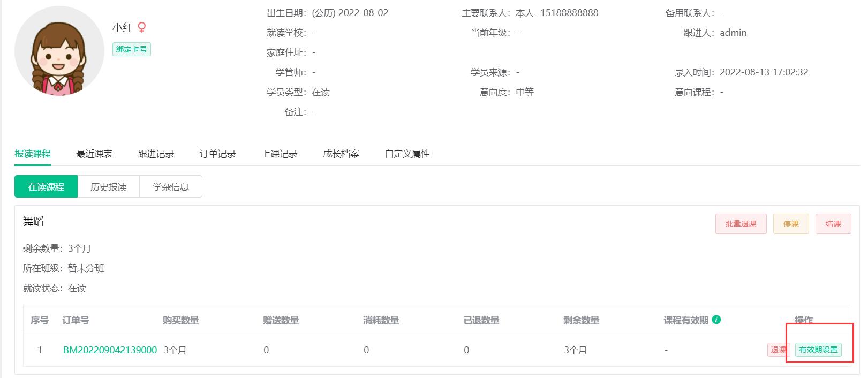Screen dimensions: 868x378
Task: Open 有效期设置 for the order
Action: tap(818, 350)
